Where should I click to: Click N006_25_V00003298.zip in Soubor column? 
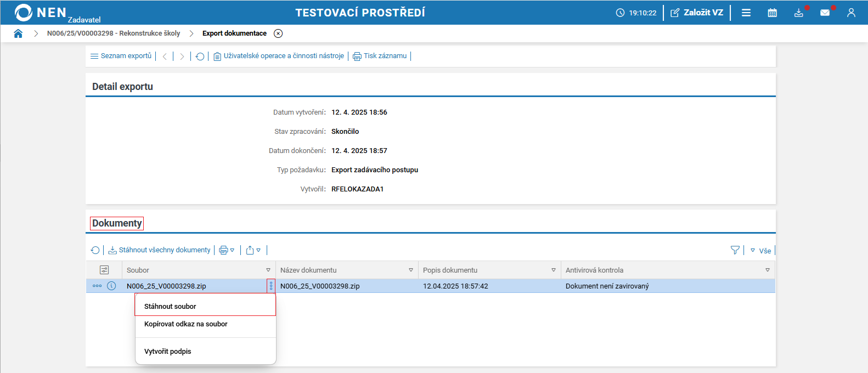[166, 286]
